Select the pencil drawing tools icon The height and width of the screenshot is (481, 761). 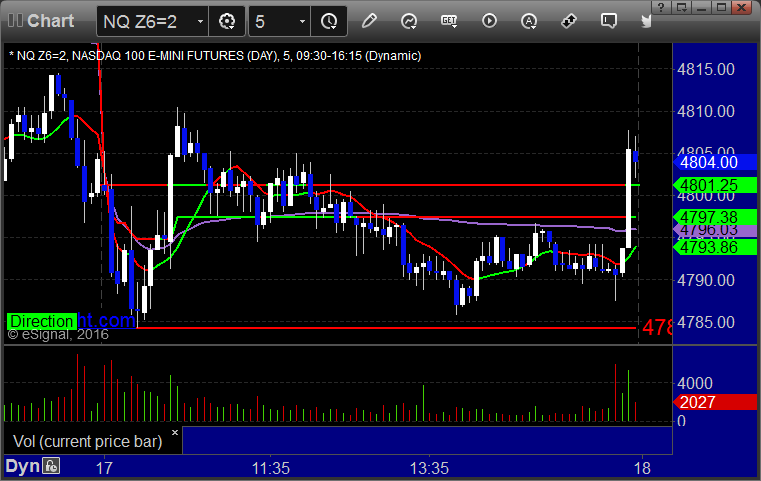pos(369,21)
